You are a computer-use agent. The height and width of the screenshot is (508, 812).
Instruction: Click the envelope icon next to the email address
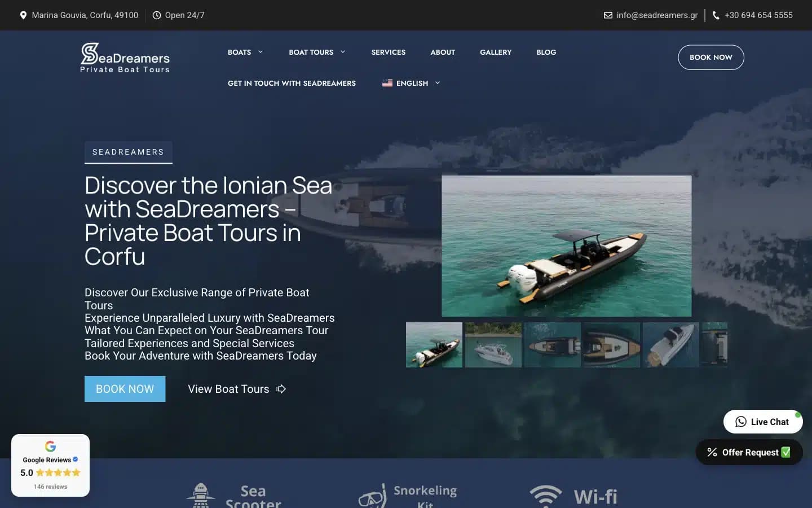click(608, 15)
